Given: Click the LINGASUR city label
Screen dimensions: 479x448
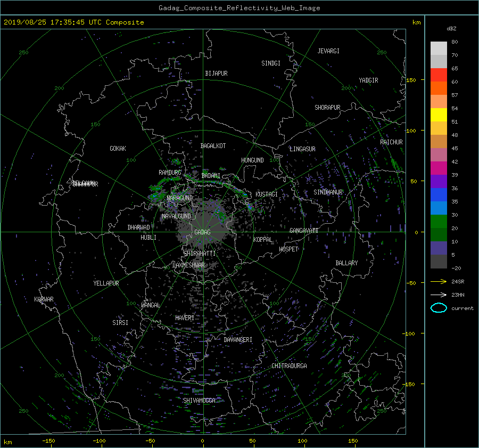Looking at the screenshot, I should [302, 149].
